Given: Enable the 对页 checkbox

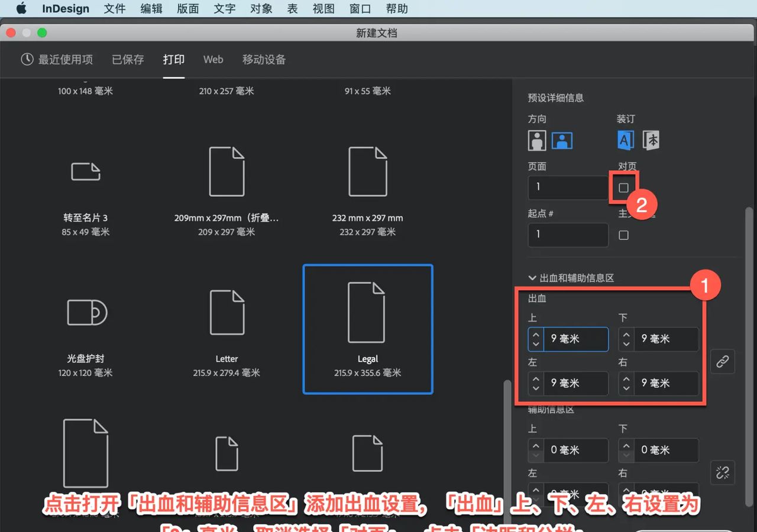Looking at the screenshot, I should (x=624, y=187).
